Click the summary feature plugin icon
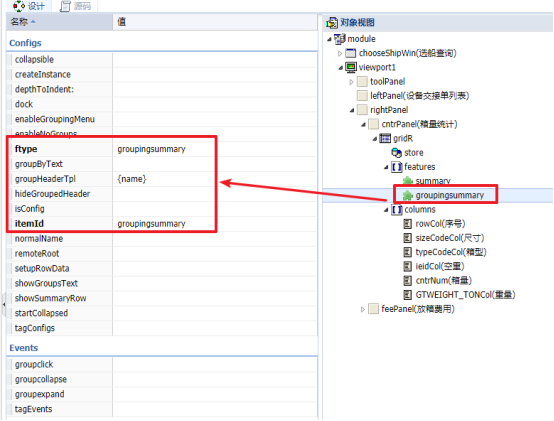The width and height of the screenshot is (554, 421). pyautogui.click(x=408, y=181)
